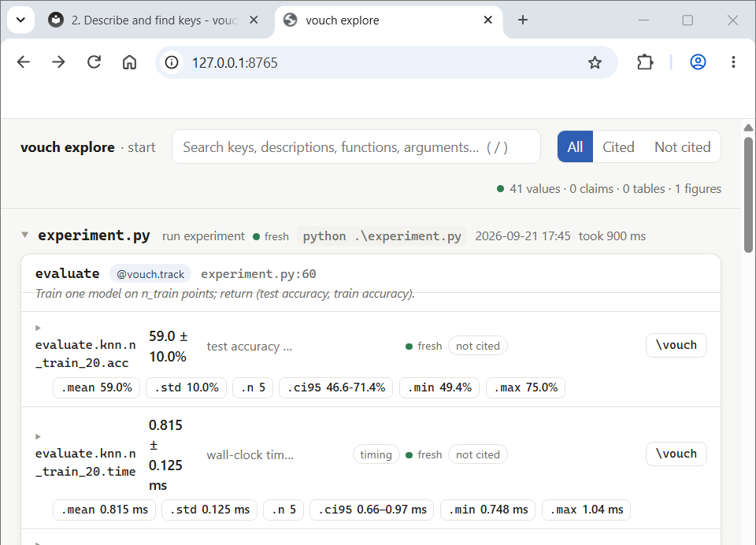Focus the Search keys input field
This screenshot has width=756, height=545.
pos(356,146)
